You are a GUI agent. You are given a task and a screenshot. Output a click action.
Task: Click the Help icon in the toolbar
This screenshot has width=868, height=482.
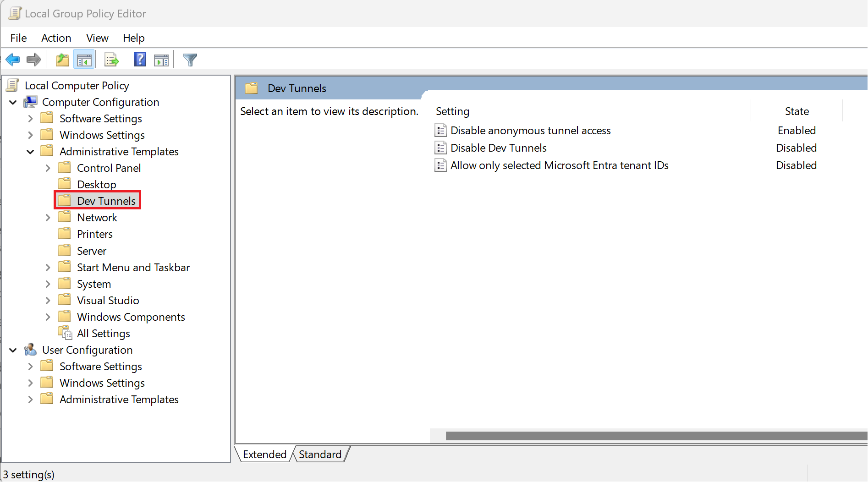pos(139,59)
